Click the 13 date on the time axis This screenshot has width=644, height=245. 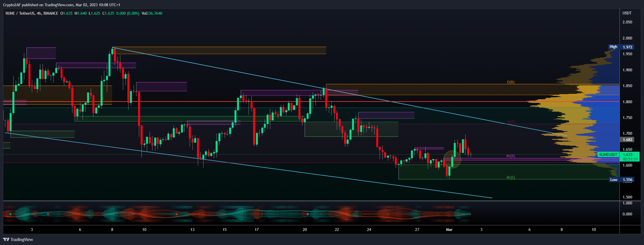click(192, 229)
